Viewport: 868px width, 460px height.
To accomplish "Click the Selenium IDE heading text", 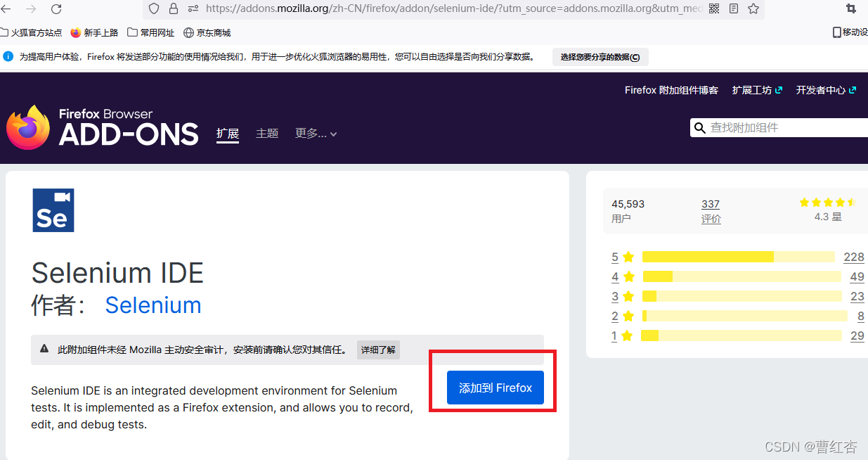I will pyautogui.click(x=117, y=273).
